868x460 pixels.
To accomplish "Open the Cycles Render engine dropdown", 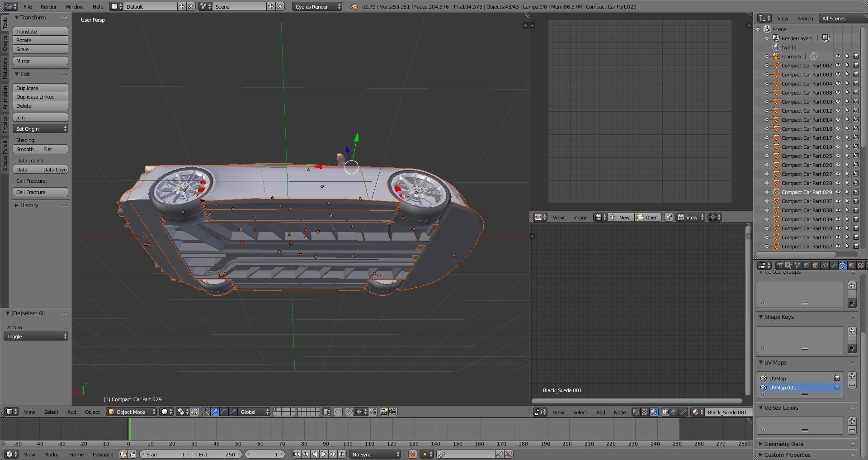I will [x=317, y=6].
